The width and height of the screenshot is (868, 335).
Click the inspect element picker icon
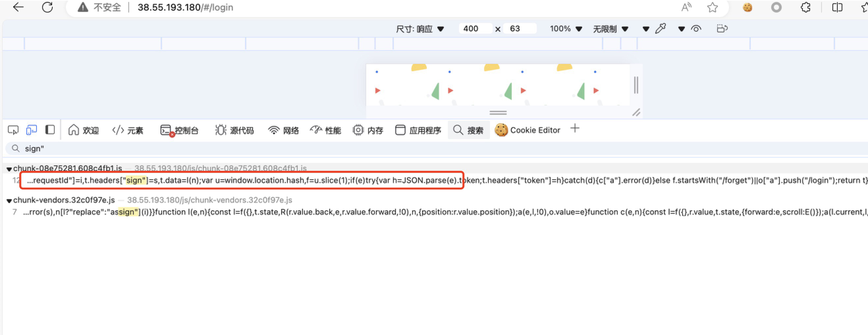(x=13, y=130)
